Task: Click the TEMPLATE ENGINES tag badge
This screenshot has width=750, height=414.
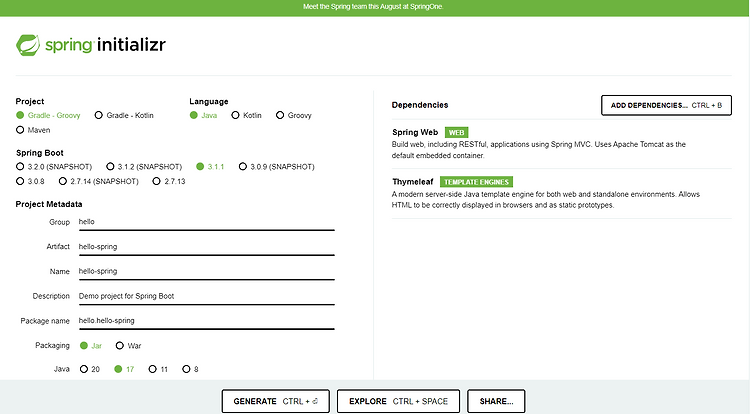Action: click(x=476, y=182)
